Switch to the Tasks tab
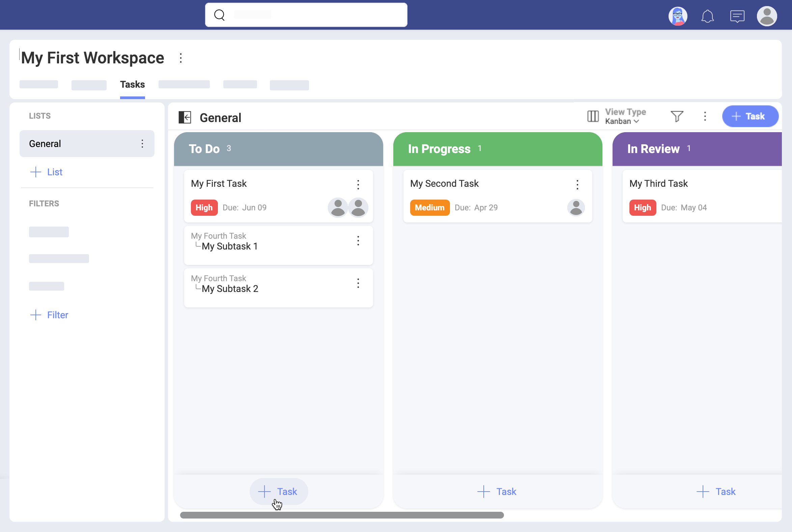 132,84
